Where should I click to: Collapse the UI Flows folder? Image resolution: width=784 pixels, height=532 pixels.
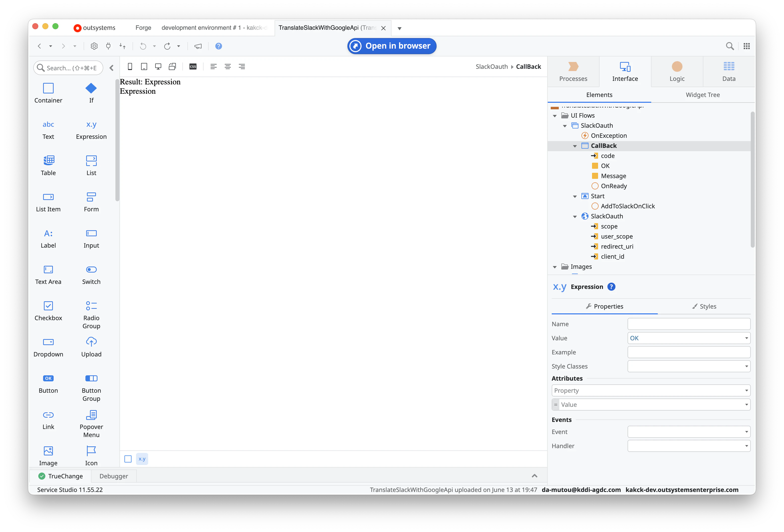coord(554,116)
